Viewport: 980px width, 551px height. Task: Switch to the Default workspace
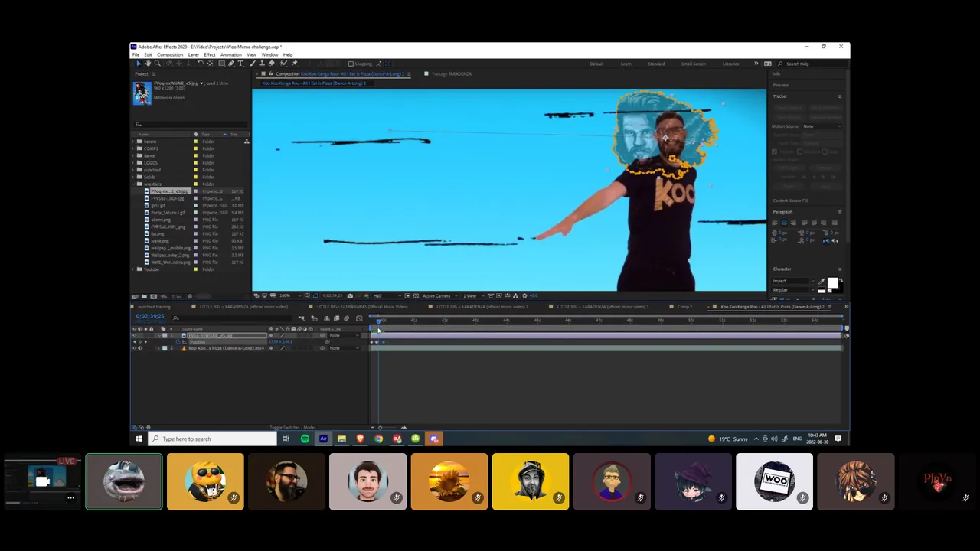click(x=596, y=64)
